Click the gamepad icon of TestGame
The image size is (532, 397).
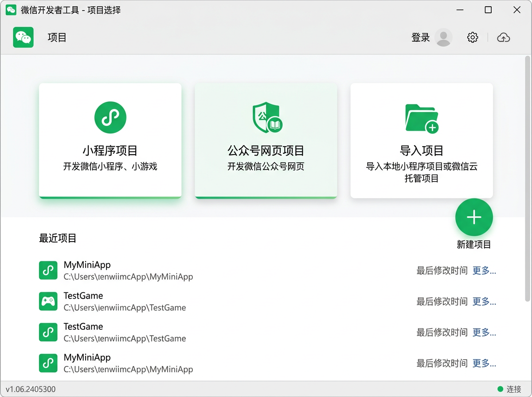[x=48, y=301]
